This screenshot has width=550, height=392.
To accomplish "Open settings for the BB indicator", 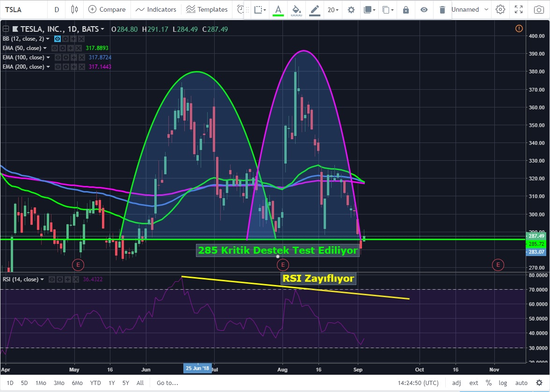I will [x=65, y=39].
